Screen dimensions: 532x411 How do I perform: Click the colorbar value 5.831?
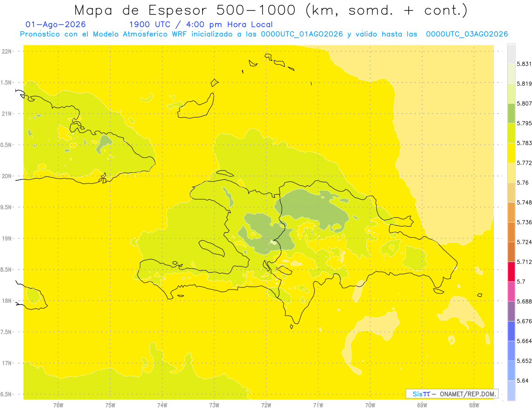click(524, 64)
